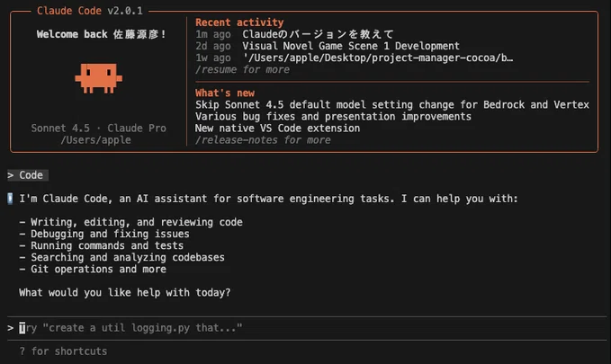Select the "/Users/apple/Desktop/project-manager-cocoa" activity entry

click(x=378, y=58)
